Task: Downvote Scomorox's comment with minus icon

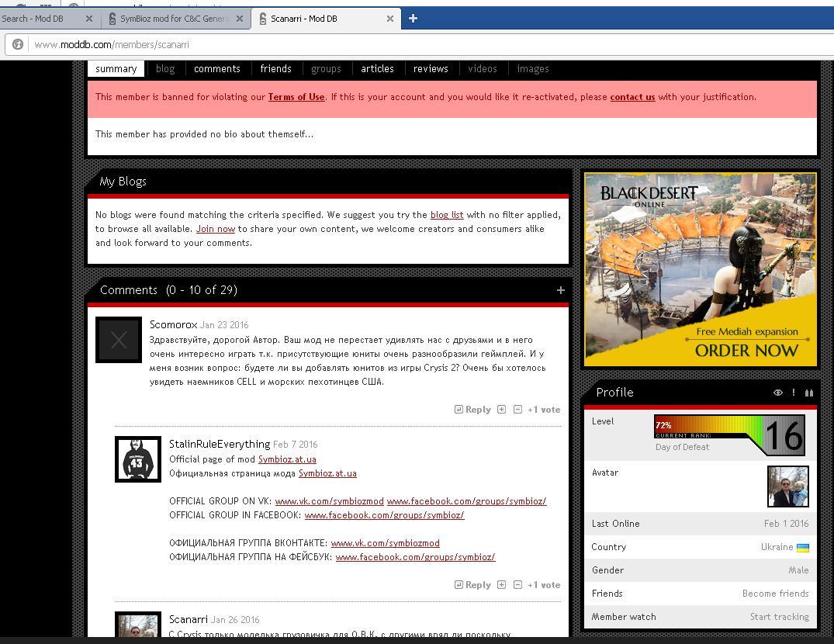Action: coord(517,410)
